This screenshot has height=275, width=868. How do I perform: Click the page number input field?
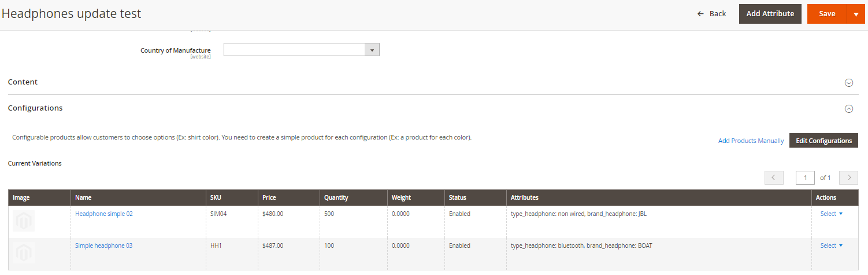click(x=805, y=178)
